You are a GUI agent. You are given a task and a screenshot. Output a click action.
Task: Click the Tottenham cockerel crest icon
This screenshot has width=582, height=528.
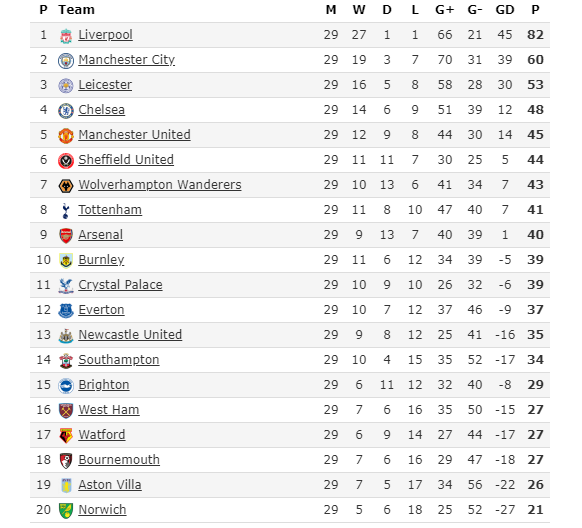(x=66, y=210)
